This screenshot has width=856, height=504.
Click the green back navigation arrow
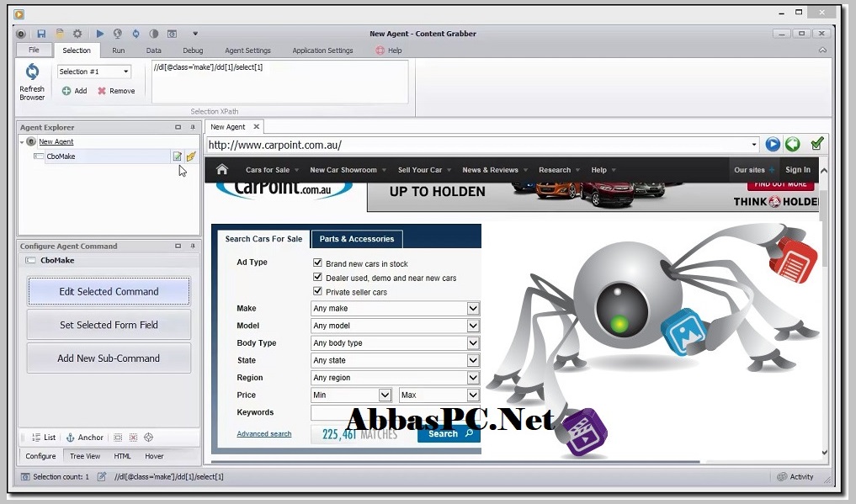point(793,144)
